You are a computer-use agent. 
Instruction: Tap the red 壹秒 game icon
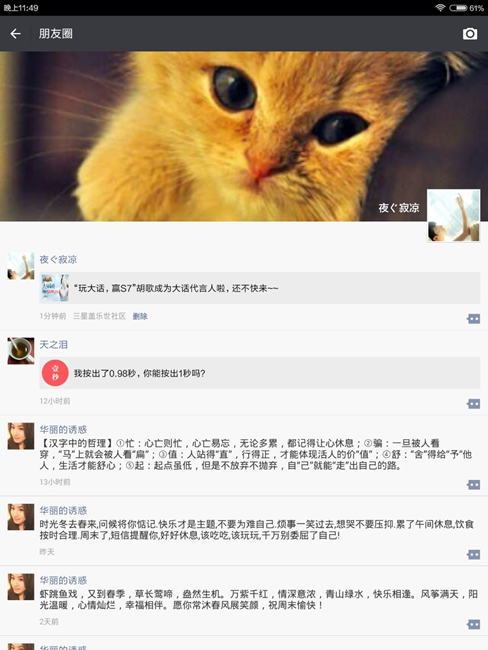click(x=55, y=373)
